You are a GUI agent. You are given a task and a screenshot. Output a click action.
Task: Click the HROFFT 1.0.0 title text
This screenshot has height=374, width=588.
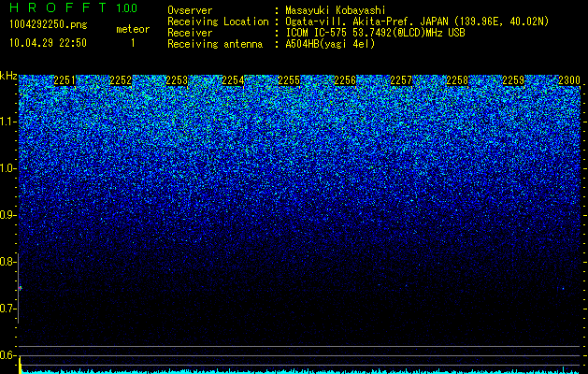click(73, 7)
